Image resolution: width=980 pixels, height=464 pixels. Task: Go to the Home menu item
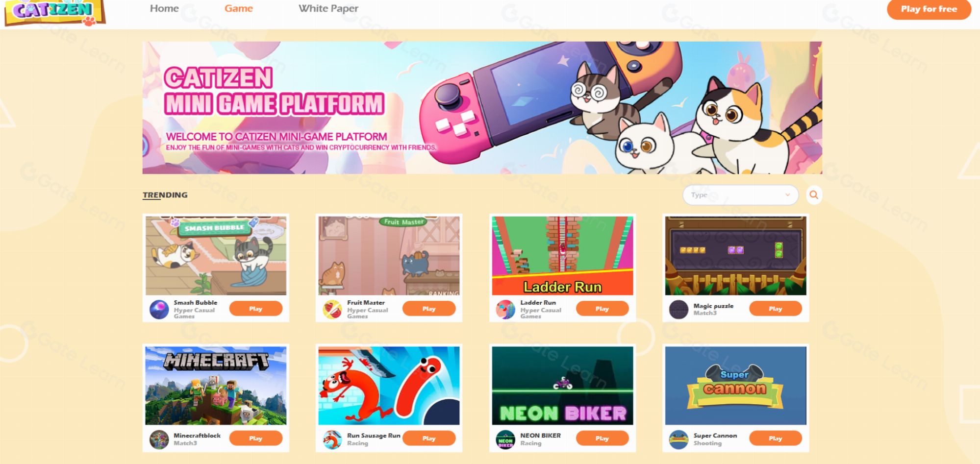pyautogui.click(x=164, y=8)
